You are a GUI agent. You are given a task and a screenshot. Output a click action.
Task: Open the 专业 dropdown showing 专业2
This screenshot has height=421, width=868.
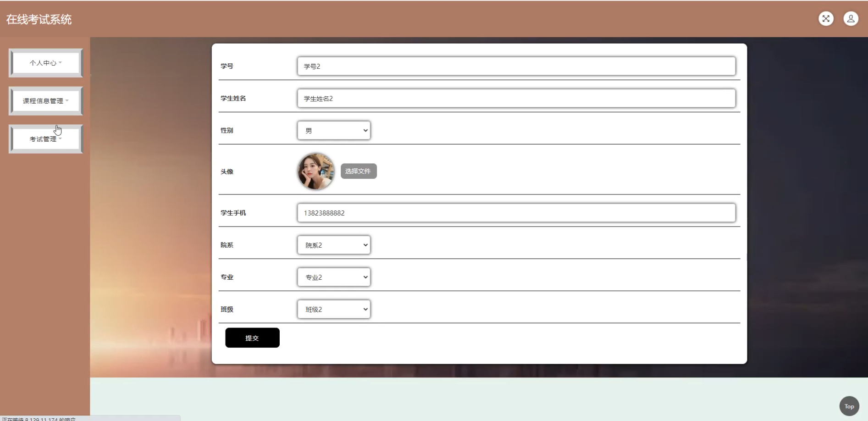[334, 277]
